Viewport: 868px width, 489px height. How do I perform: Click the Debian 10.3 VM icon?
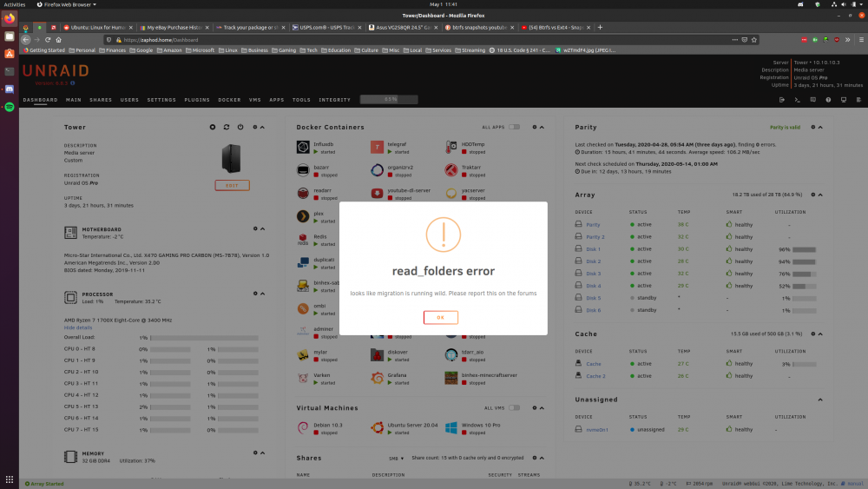303,428
